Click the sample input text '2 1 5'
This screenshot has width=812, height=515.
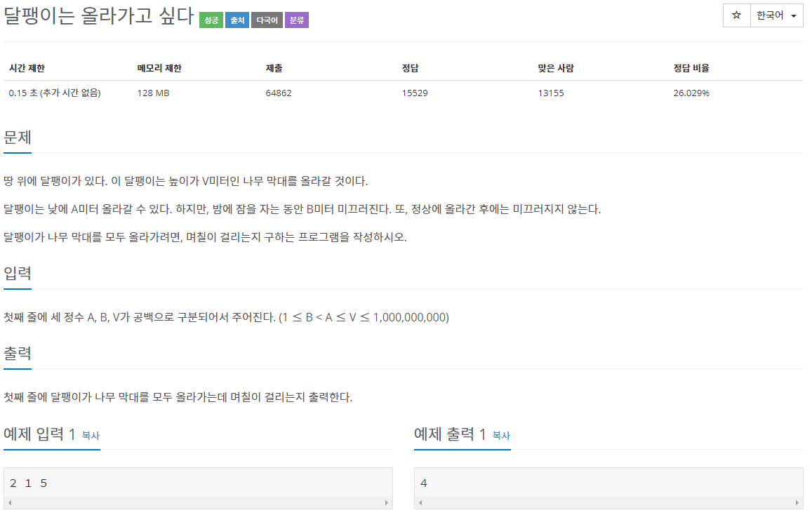point(29,483)
